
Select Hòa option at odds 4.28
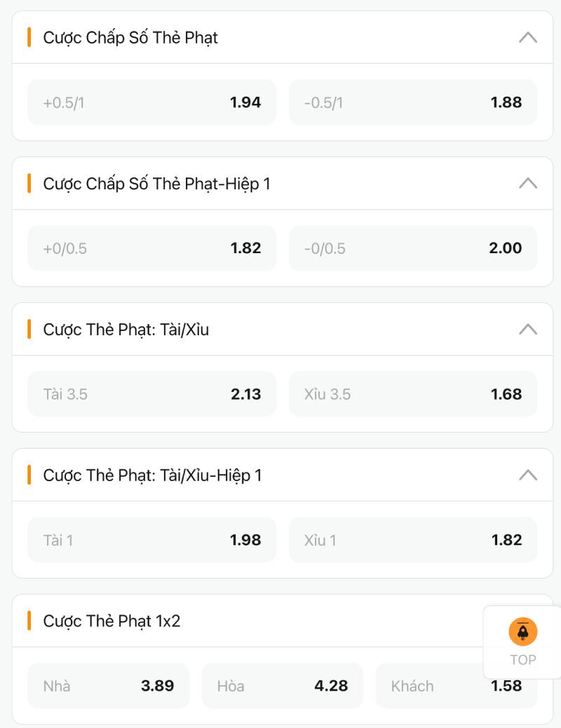[283, 686]
